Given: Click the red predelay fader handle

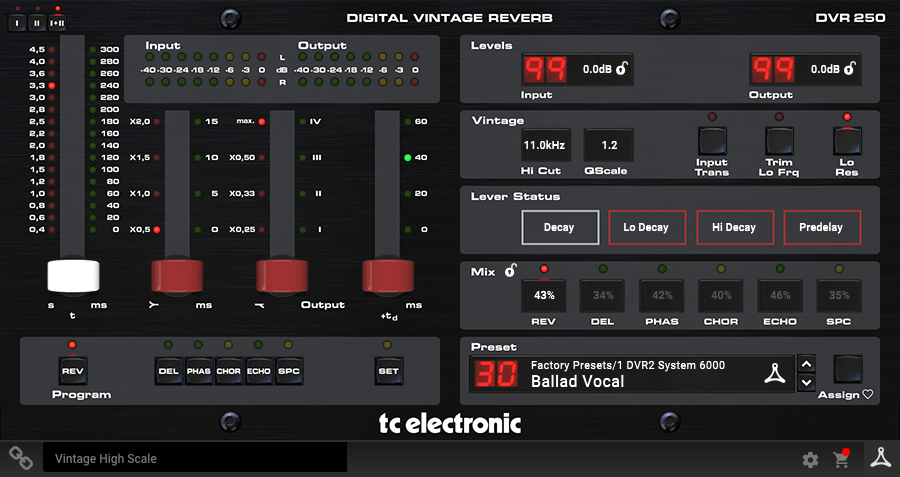Looking at the screenshot, I should (387, 276).
